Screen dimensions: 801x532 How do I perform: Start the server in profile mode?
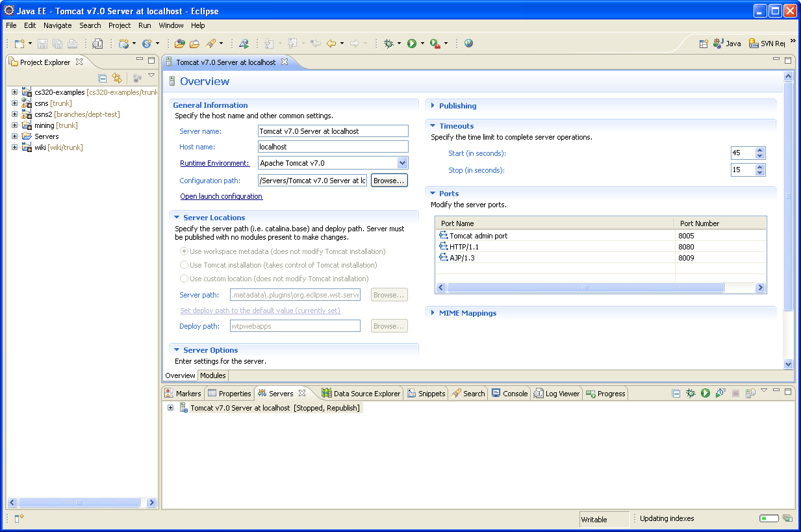[x=720, y=394]
